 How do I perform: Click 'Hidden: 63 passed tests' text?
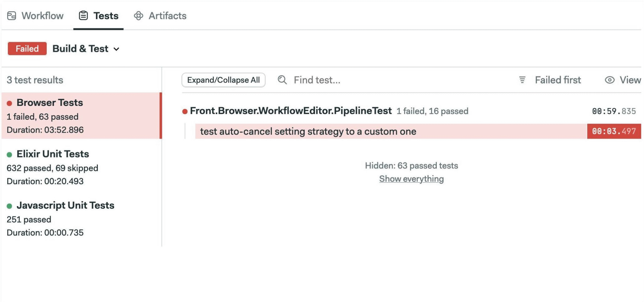[411, 166]
